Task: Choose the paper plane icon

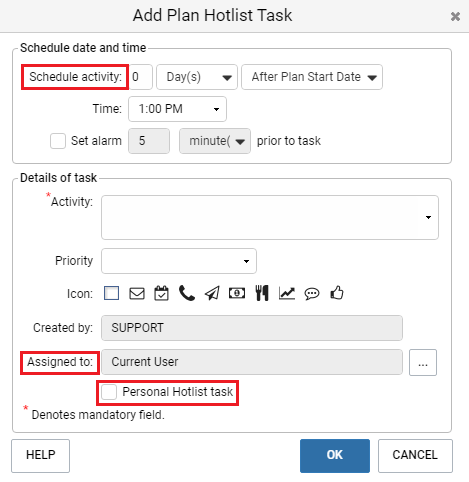Action: [212, 293]
